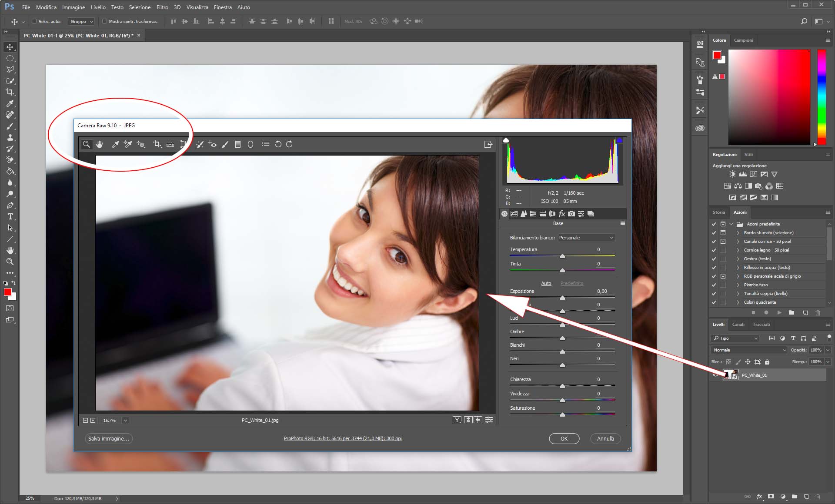Expand the Ombra (testo) action
This screenshot has height=504, width=835.
(738, 259)
